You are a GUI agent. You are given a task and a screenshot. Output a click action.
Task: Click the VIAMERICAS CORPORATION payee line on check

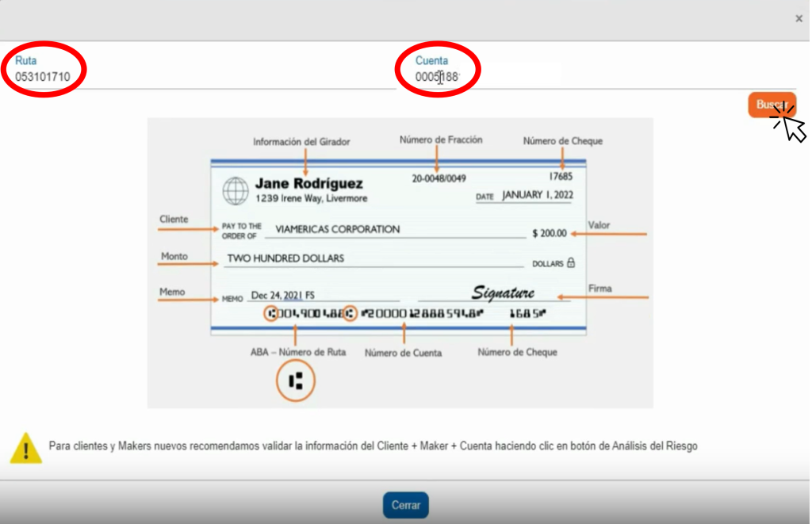337,229
